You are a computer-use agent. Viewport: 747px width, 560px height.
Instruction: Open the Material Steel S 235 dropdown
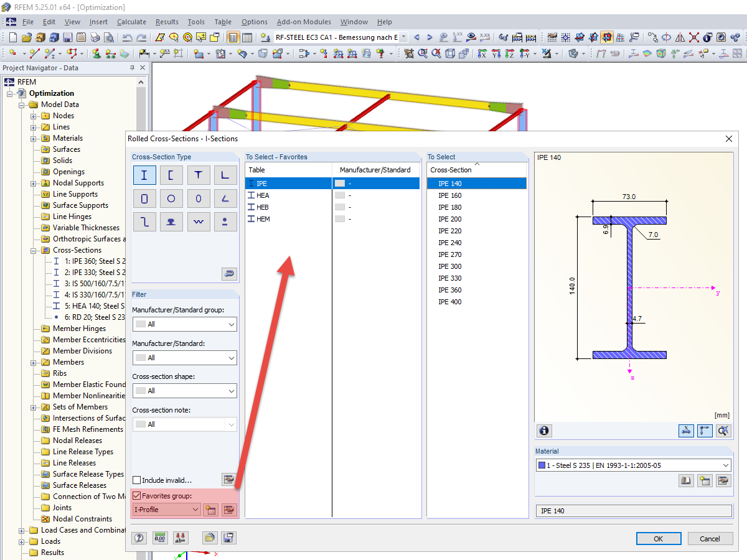tap(633, 465)
